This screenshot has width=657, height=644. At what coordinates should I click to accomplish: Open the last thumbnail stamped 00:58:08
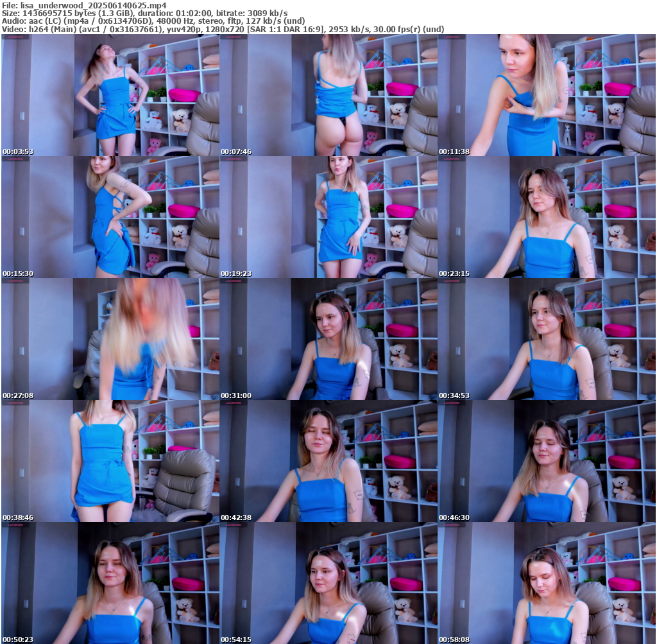(547, 583)
